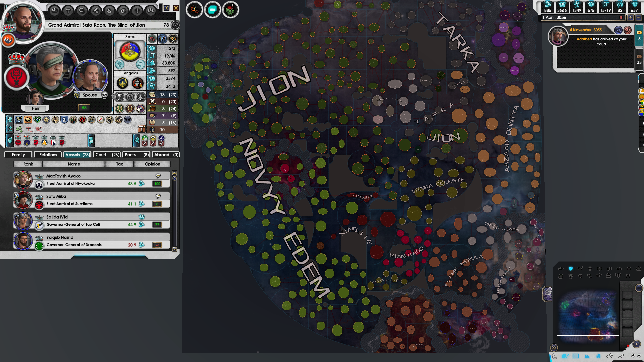644x362 pixels.
Task: Open vassal MacTavish Ayako row
Action: pos(92,180)
